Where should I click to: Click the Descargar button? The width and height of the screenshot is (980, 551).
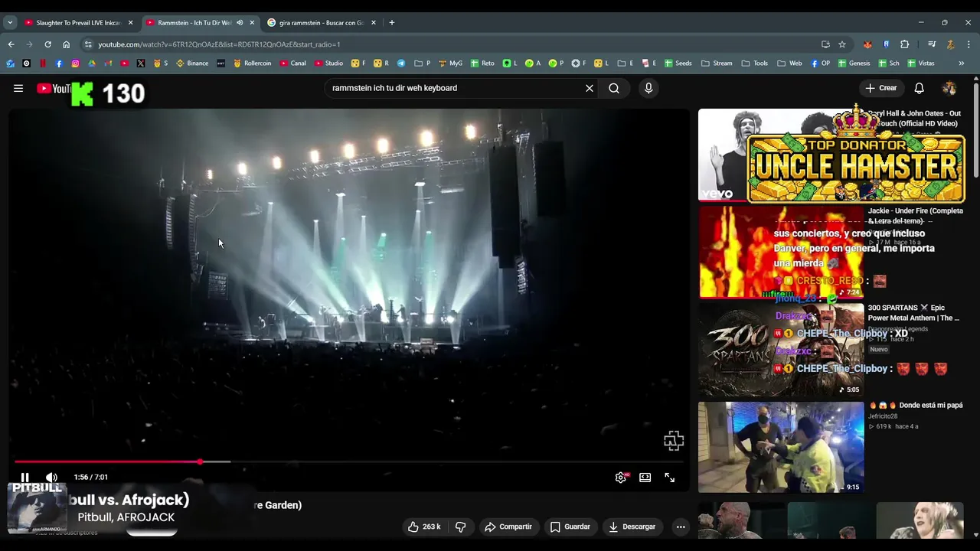[x=632, y=527]
